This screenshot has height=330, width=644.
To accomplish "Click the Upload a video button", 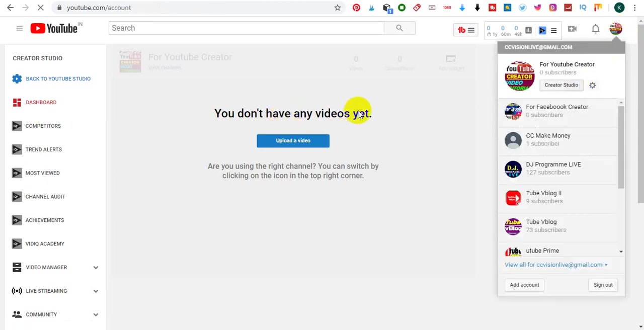I will (x=293, y=140).
